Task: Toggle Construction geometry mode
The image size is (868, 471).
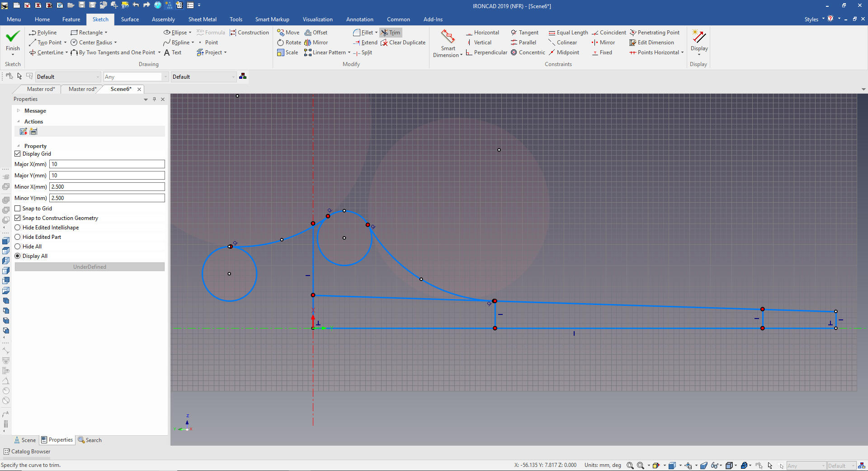Action: point(249,33)
